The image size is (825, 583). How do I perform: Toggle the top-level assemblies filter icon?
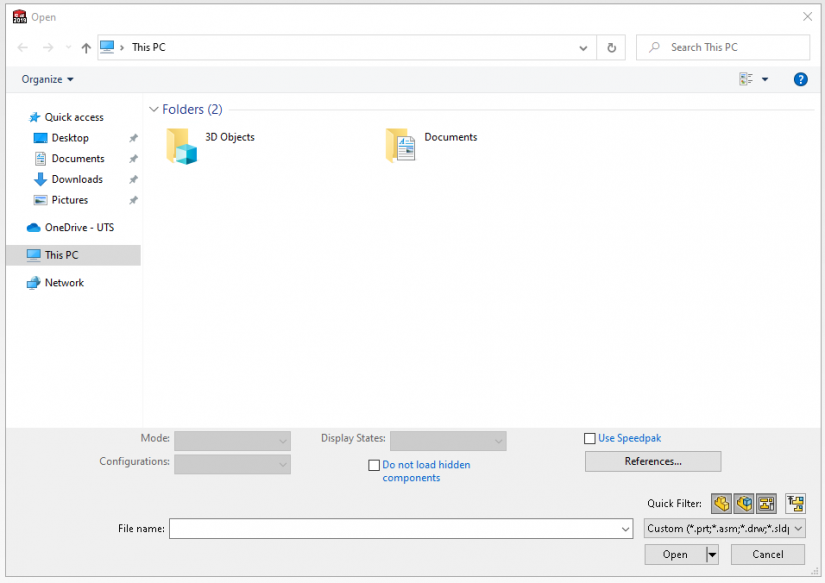[x=796, y=504]
